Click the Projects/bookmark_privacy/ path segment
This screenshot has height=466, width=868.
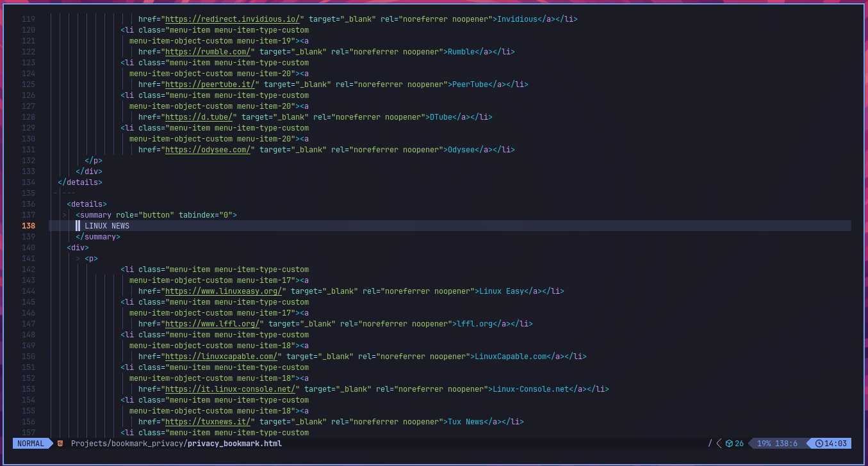coord(129,444)
